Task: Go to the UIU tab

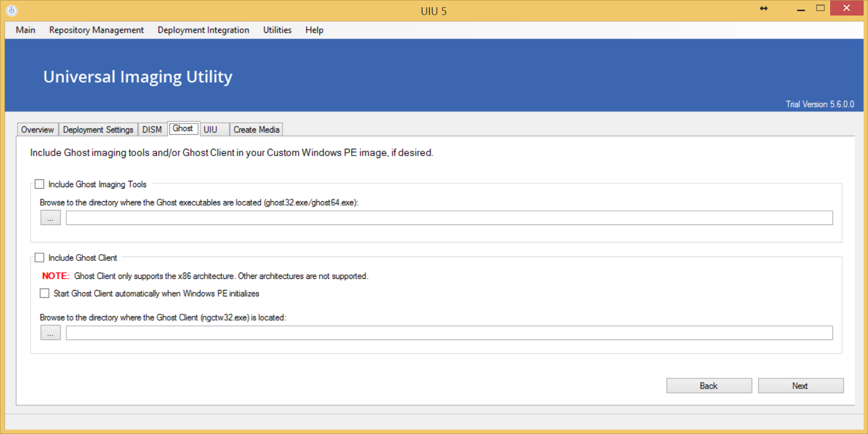Action: tap(211, 130)
